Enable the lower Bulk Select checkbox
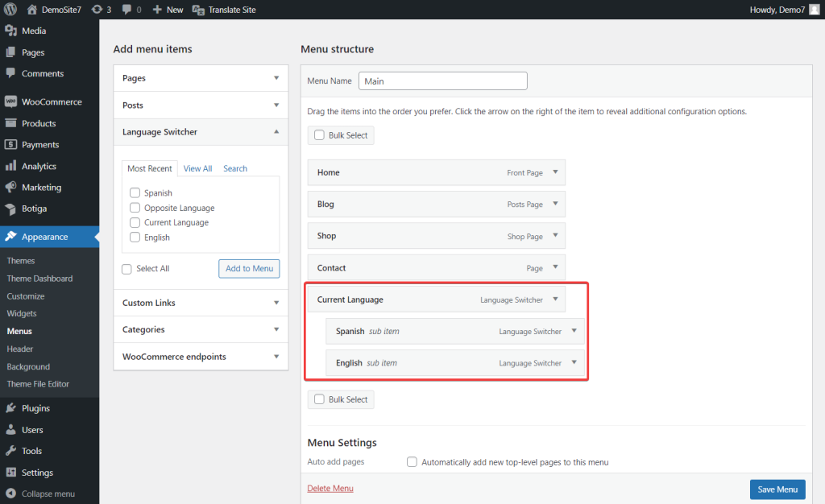The width and height of the screenshot is (825, 504). point(319,399)
